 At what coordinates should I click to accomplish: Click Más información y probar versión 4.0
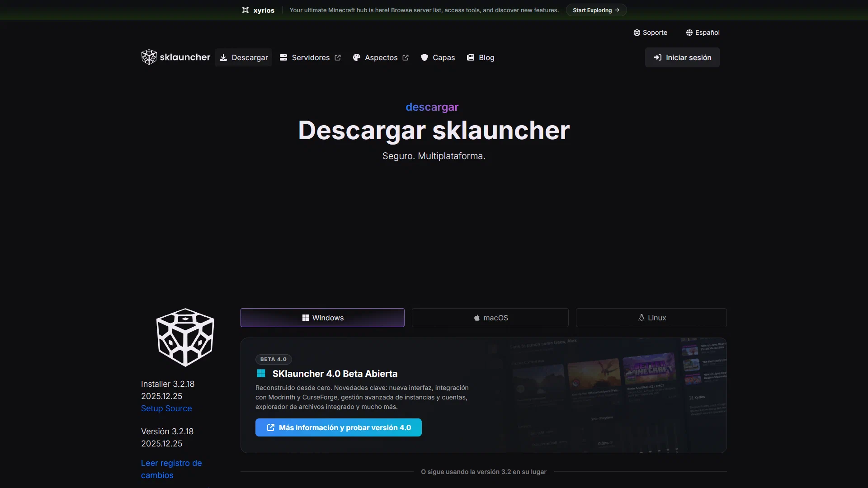[x=339, y=427]
